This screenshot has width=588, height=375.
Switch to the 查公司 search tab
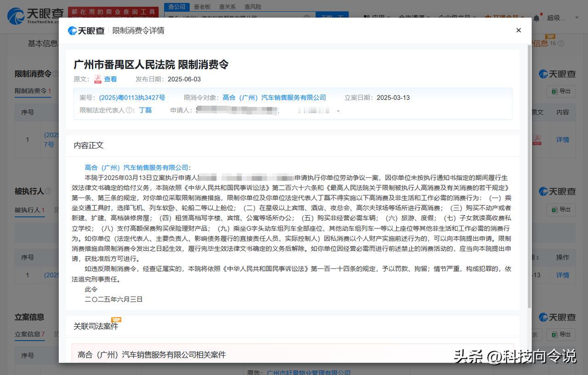click(176, 7)
